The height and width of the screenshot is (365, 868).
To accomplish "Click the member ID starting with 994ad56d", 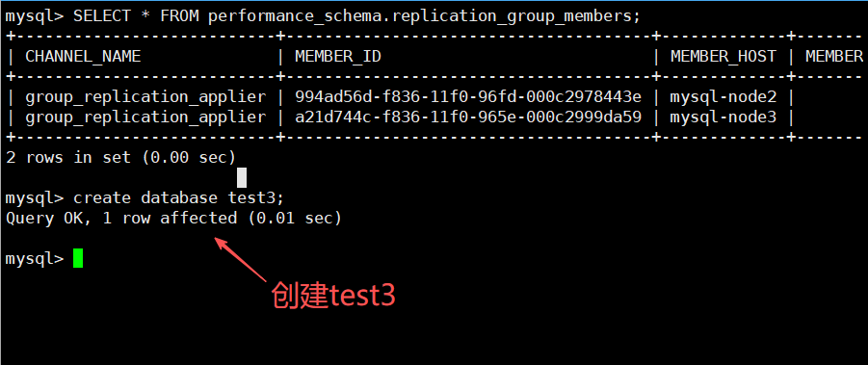I will tap(468, 97).
